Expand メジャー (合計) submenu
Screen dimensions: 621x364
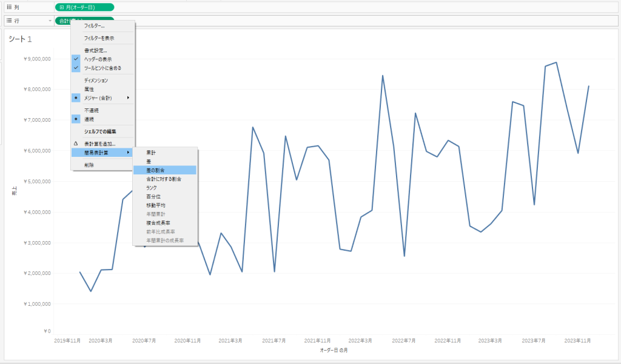pyautogui.click(x=103, y=98)
